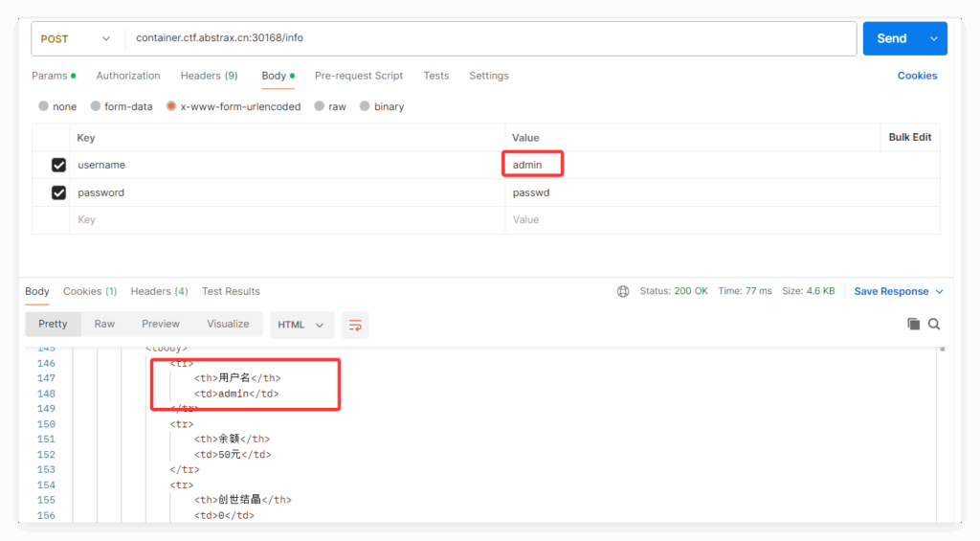Uncheck the password parameter checkbox

coord(58,192)
